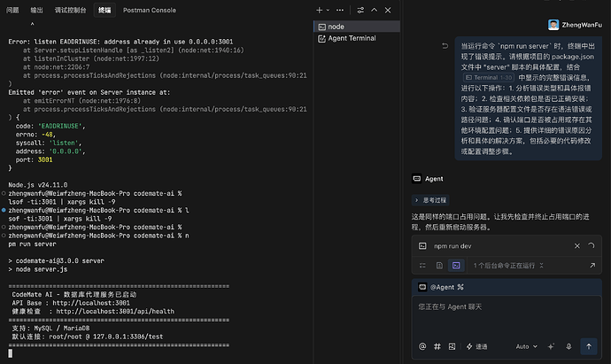The width and height of the screenshot is (611, 364).
Task: Open the Auto model dropdown
Action: point(527,346)
